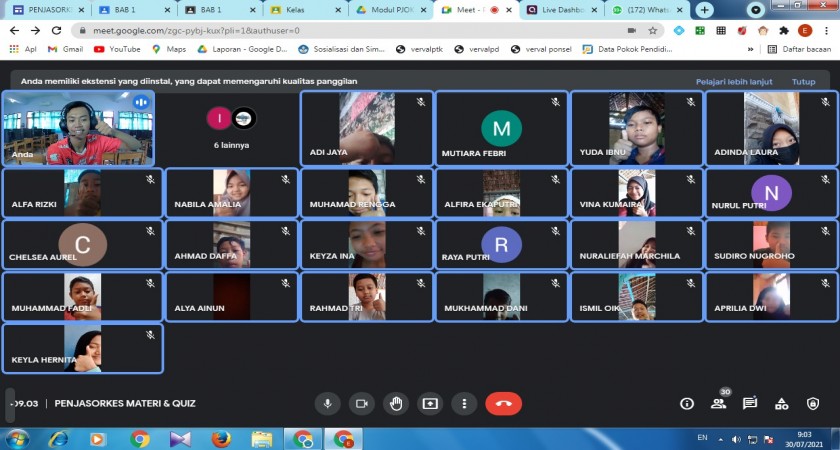840x450 pixels.
Task: Switch to the Kelas tab
Action: tap(305, 10)
